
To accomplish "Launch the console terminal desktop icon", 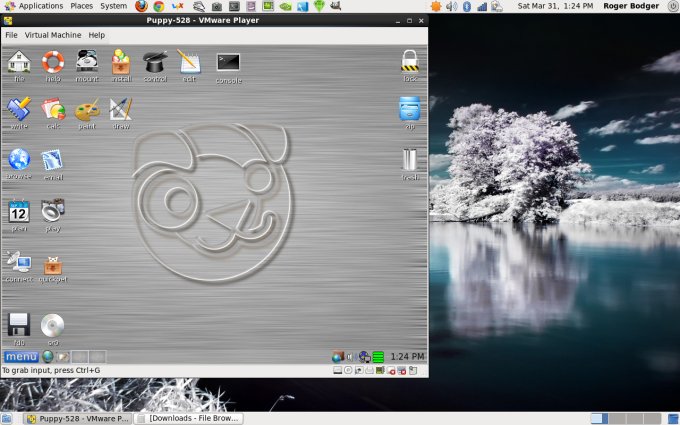I will [x=228, y=64].
